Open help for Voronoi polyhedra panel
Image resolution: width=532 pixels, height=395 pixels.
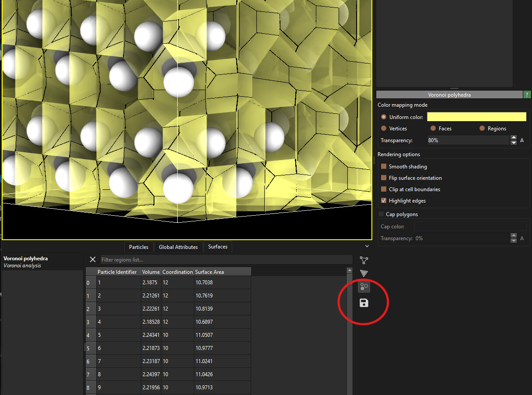(526, 94)
